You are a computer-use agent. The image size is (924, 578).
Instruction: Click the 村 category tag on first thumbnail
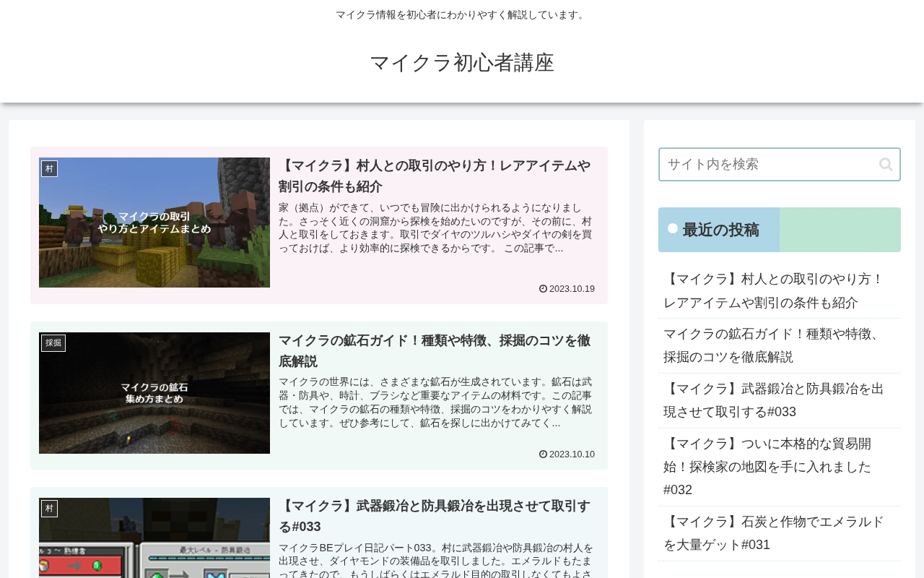pyautogui.click(x=49, y=168)
